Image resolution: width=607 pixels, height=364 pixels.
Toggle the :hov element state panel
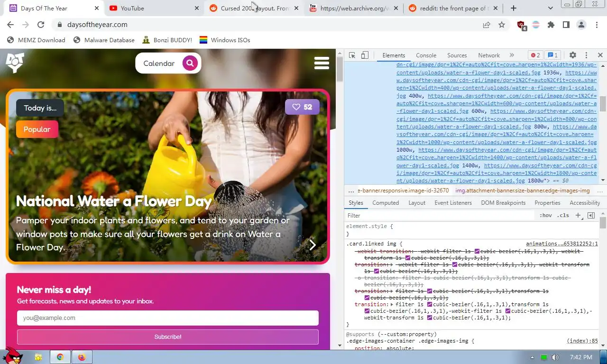pyautogui.click(x=546, y=215)
